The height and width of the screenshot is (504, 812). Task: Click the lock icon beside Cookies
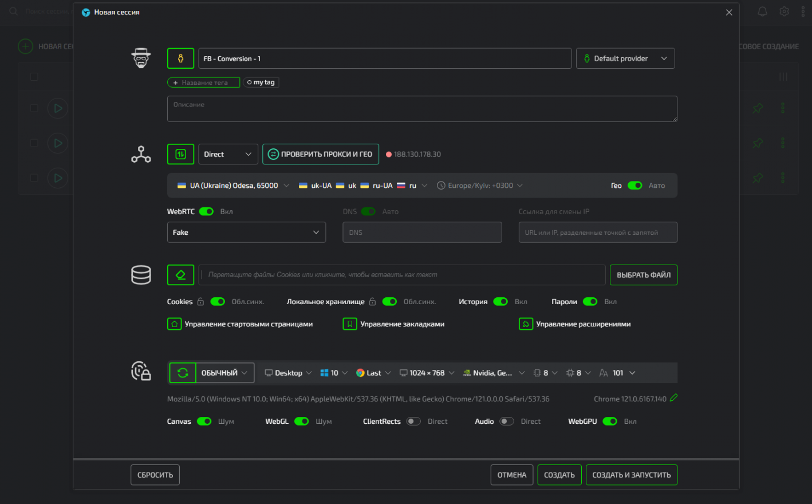200,302
